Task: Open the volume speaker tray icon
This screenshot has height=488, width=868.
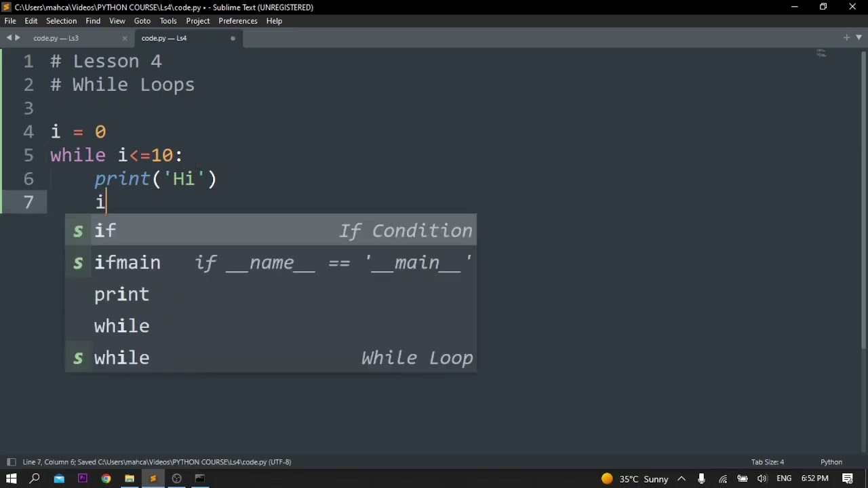Action: [x=762, y=479]
